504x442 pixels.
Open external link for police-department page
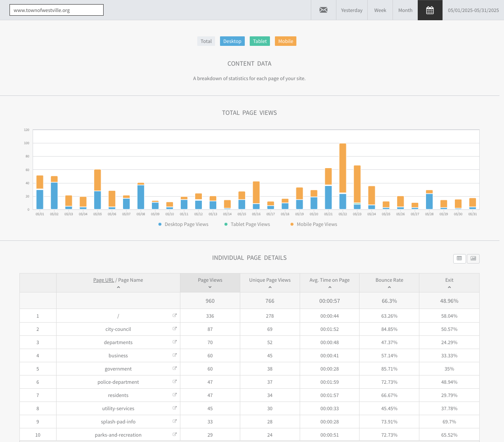point(175,382)
